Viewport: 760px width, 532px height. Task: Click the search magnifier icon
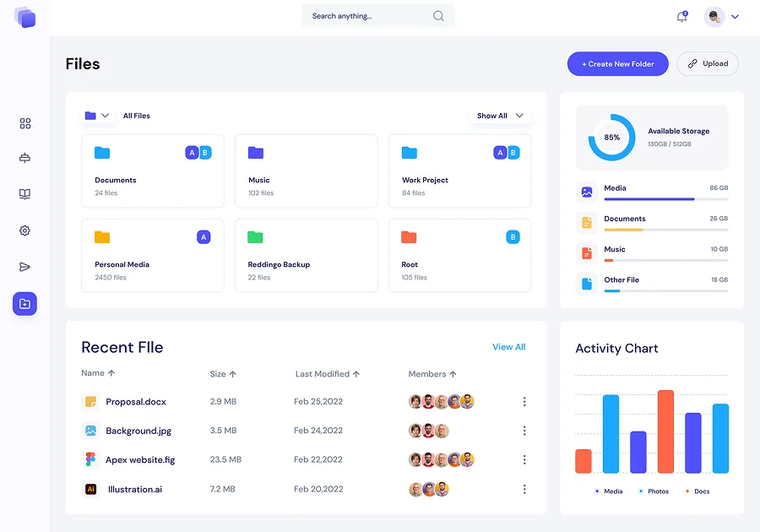click(x=438, y=16)
